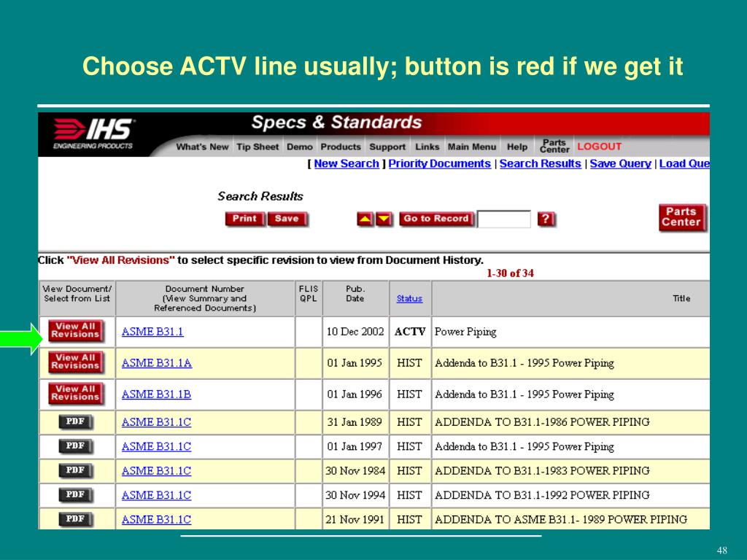Open the ASME B31.1B document link

point(156,394)
